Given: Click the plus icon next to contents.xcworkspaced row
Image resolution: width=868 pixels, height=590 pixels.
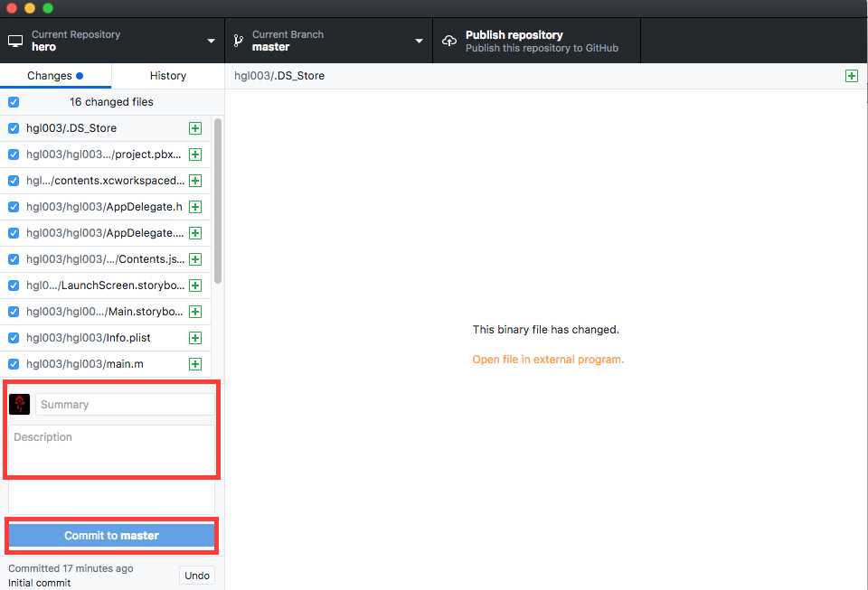Looking at the screenshot, I should (195, 181).
